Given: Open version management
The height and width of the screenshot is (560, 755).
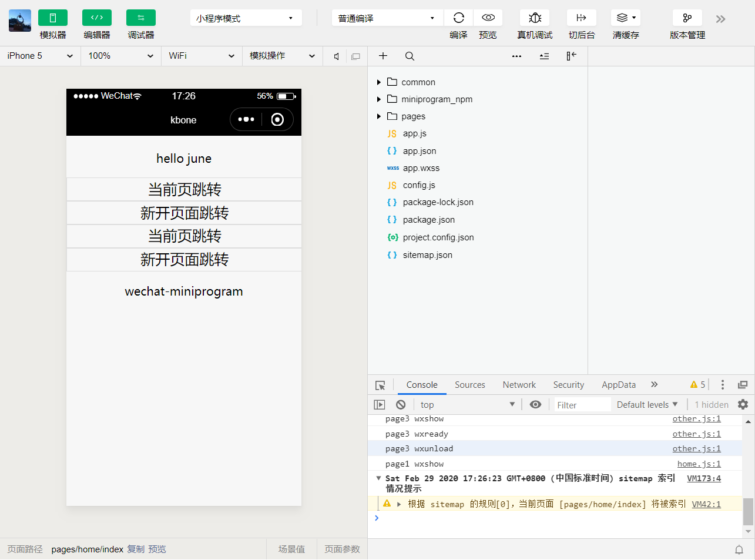Looking at the screenshot, I should (687, 18).
